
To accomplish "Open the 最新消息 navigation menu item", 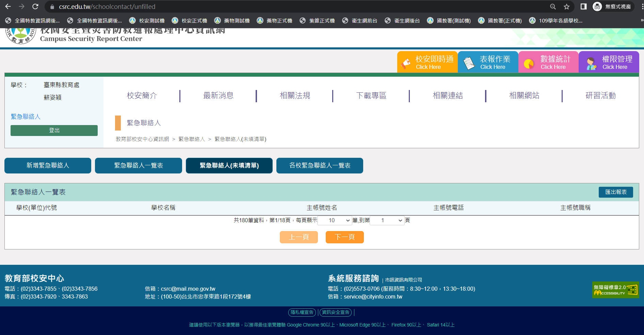I will [218, 96].
